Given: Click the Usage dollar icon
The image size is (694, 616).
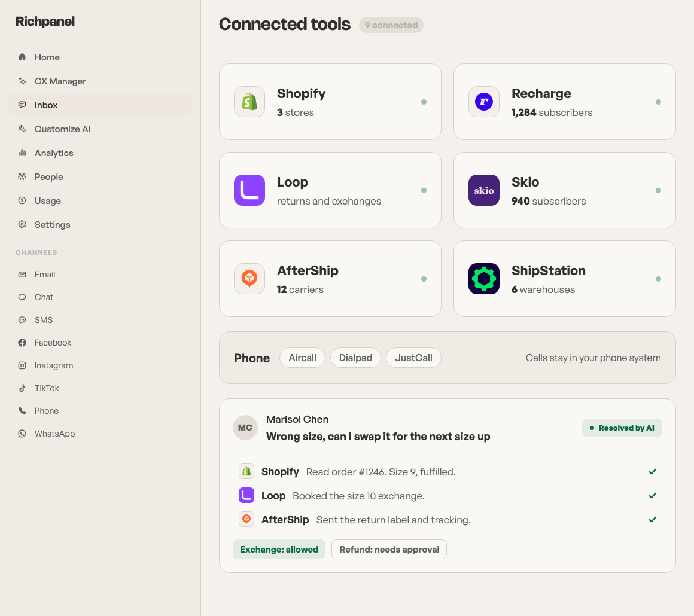Looking at the screenshot, I should [22, 200].
